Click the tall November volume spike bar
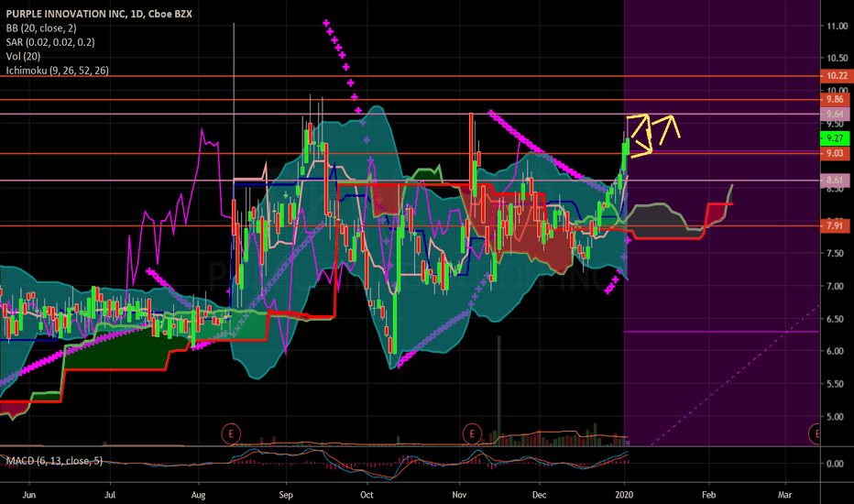Screen dimensions: 854x504 point(498,390)
